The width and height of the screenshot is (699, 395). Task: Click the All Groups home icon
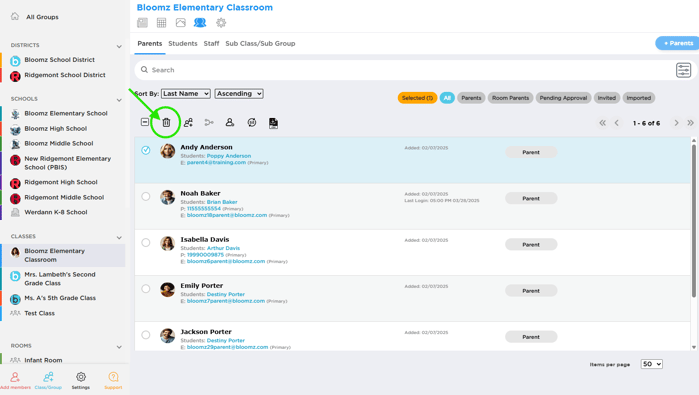15,16
